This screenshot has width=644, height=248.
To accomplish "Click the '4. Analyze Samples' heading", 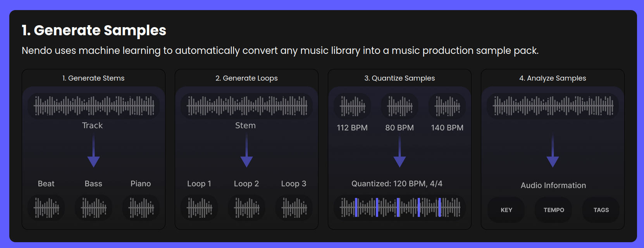I will (553, 78).
